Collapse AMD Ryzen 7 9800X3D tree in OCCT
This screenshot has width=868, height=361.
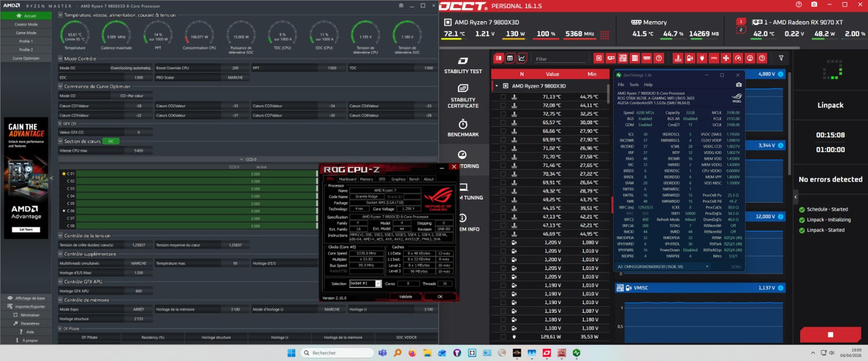click(496, 86)
